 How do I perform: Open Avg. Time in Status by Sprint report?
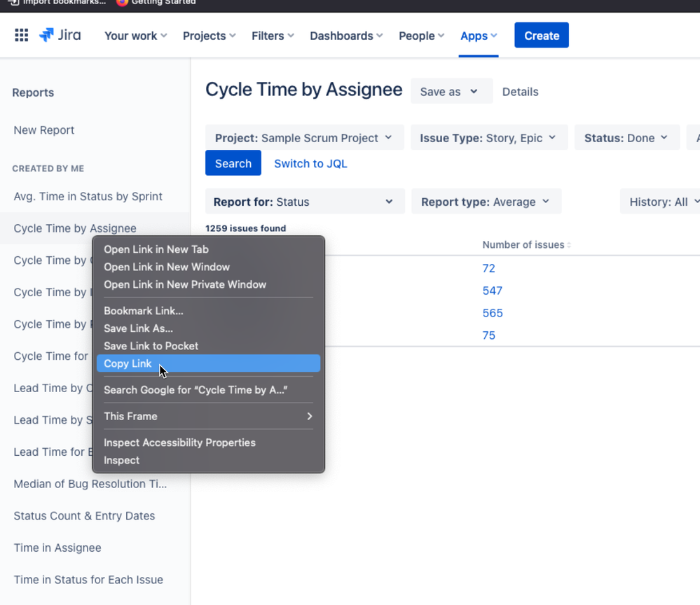[x=88, y=196]
